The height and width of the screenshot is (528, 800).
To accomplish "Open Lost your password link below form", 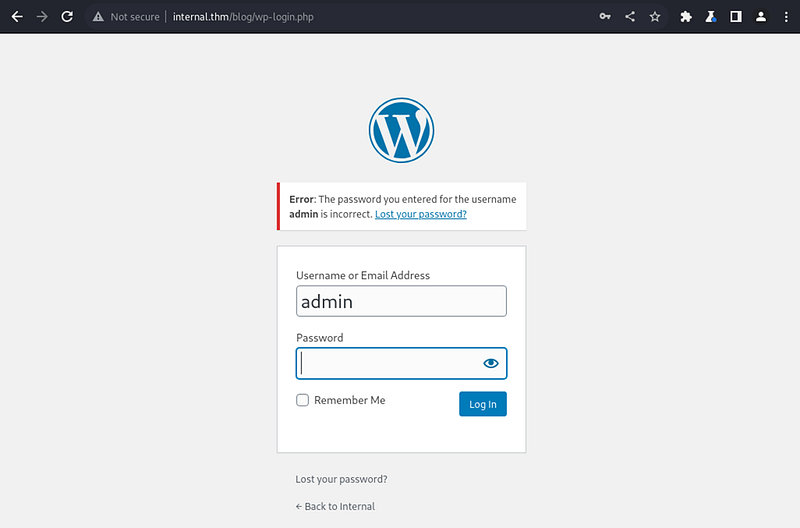I will (x=341, y=480).
